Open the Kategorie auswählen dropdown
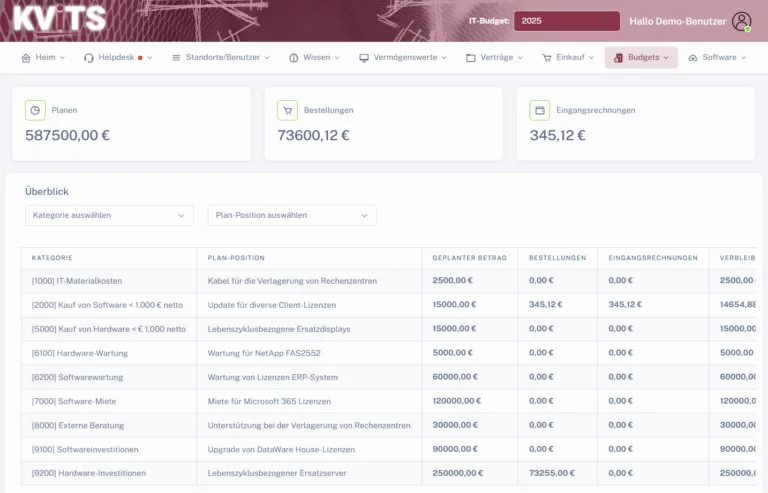The image size is (768, 493). [x=109, y=215]
